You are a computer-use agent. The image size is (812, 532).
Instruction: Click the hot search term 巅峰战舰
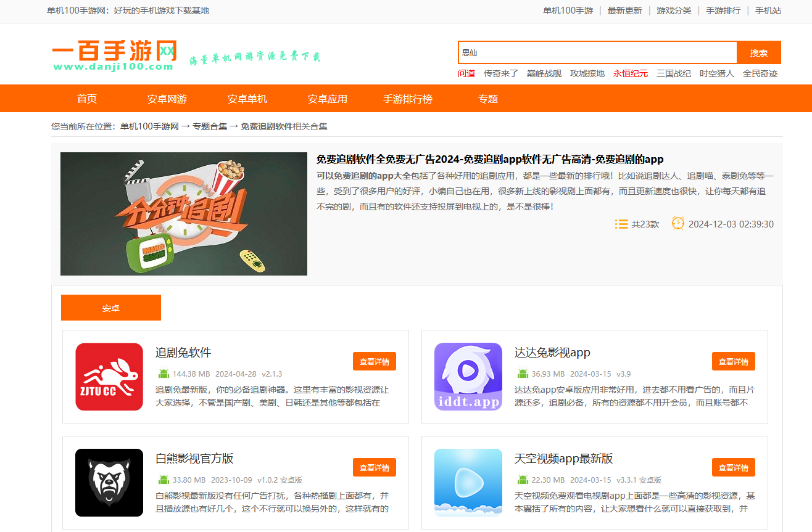[x=544, y=73]
